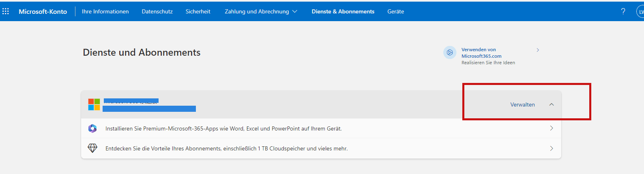The image size is (644, 174).
Task: Open the app launcher grid icon
Action: tap(6, 11)
